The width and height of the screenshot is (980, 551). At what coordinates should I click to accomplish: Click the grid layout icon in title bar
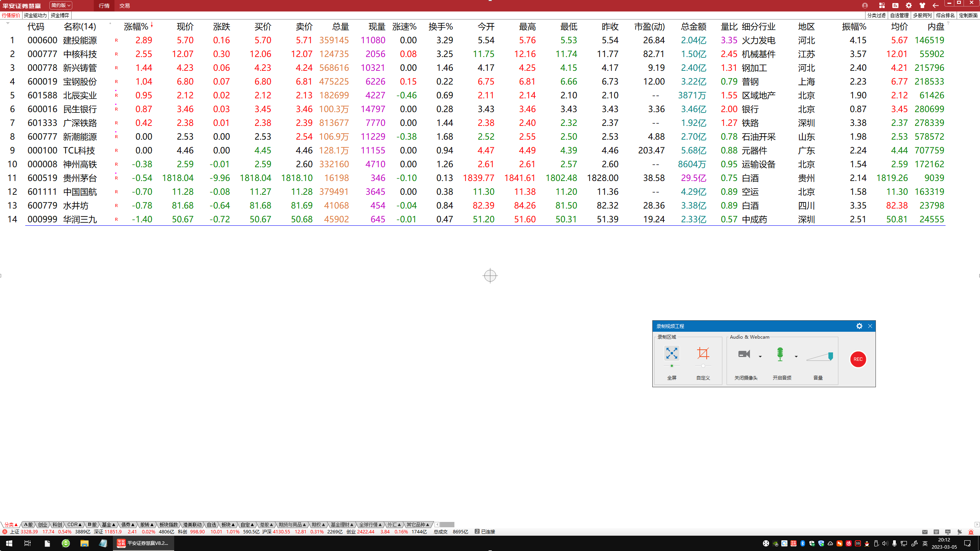click(882, 5)
